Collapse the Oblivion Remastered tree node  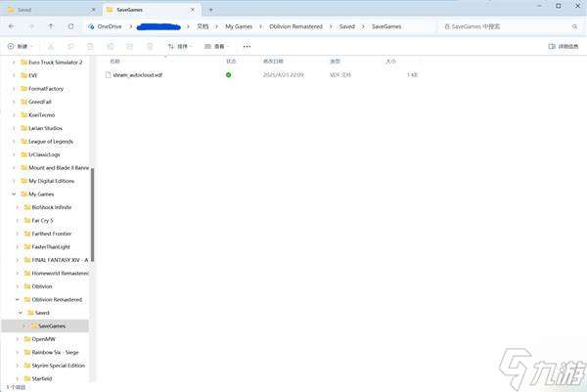coord(18,299)
